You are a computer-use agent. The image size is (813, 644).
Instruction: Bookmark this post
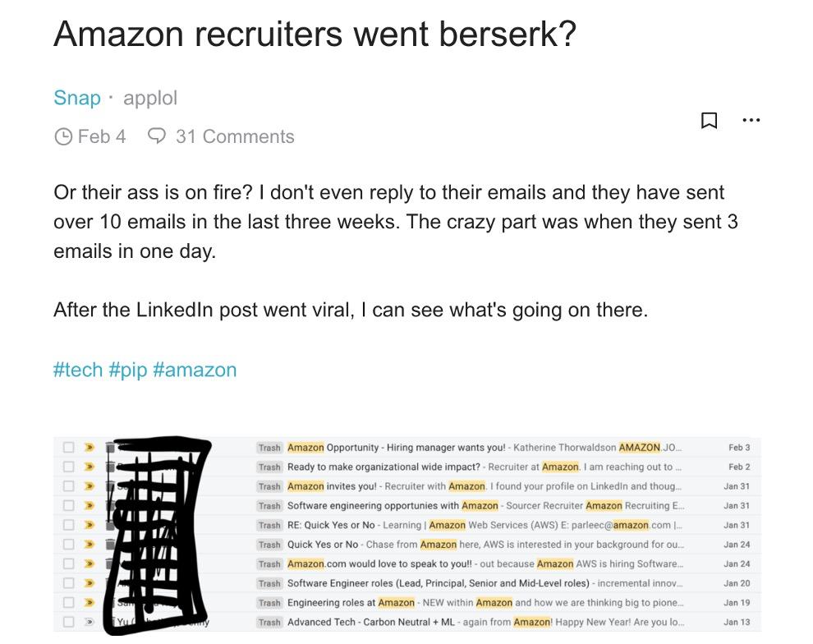click(709, 121)
